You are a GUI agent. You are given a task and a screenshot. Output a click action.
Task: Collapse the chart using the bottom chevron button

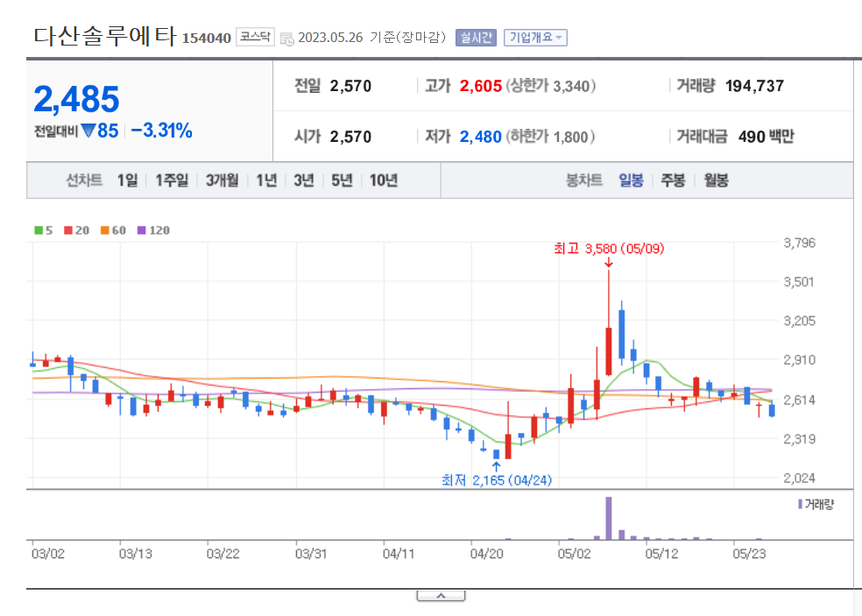pyautogui.click(x=441, y=596)
